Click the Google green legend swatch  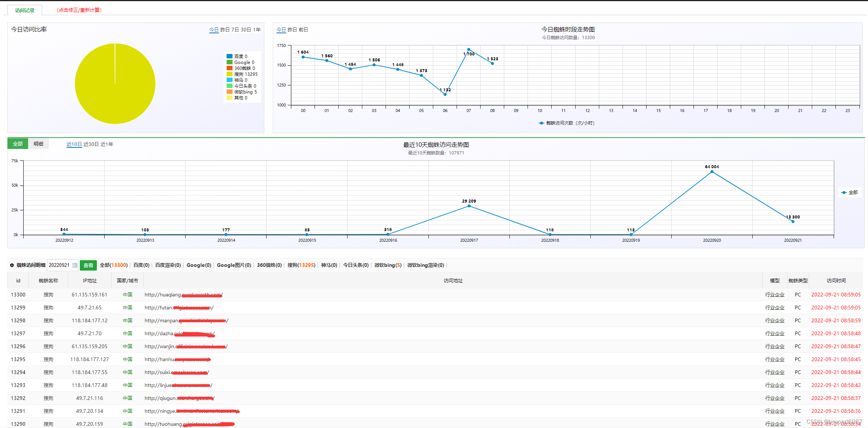(x=230, y=62)
